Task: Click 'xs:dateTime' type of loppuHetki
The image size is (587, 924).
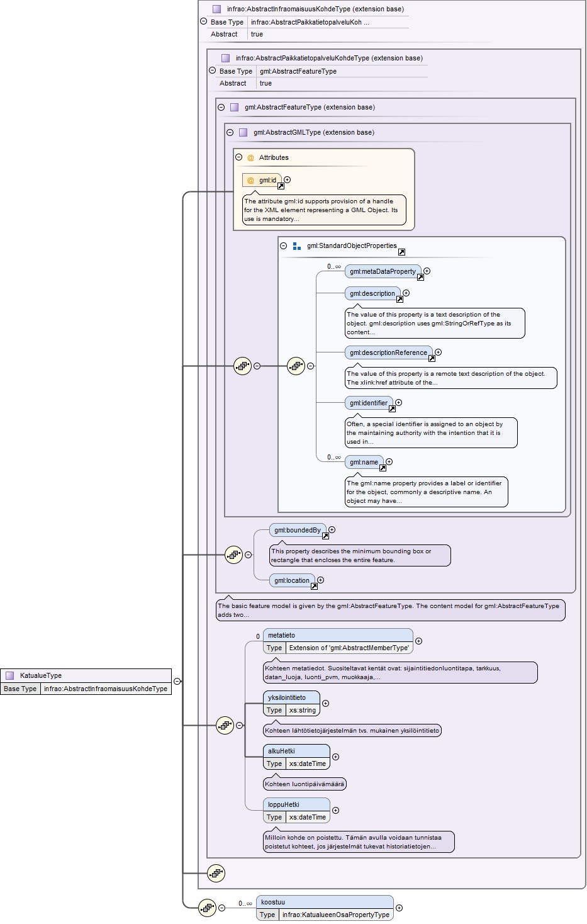Action: point(308,817)
